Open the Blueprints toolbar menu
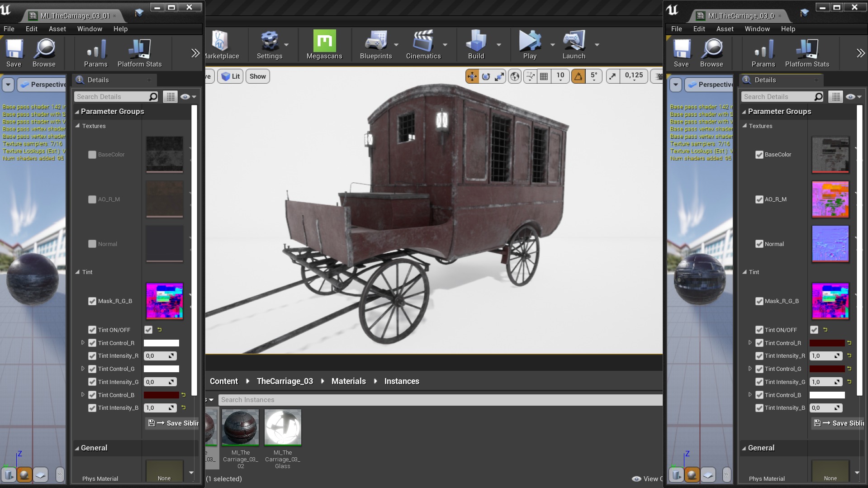Viewport: 868px width, 488px height. pos(376,44)
